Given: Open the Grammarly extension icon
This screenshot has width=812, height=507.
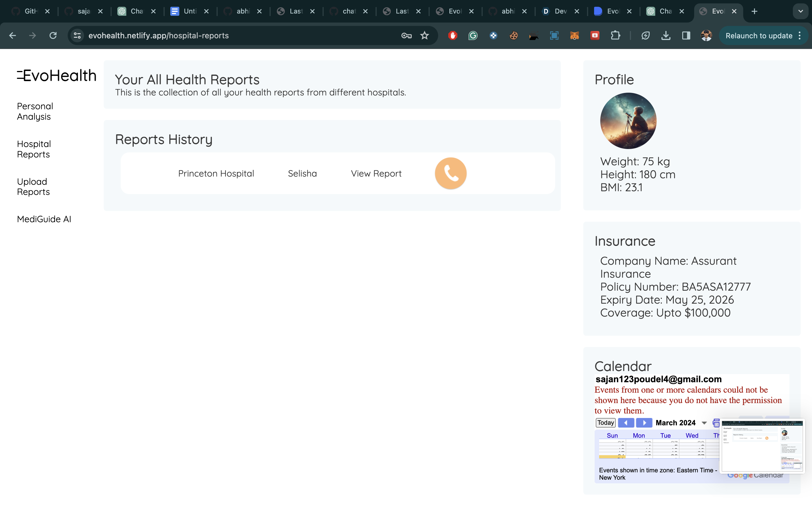Looking at the screenshot, I should pos(473,35).
